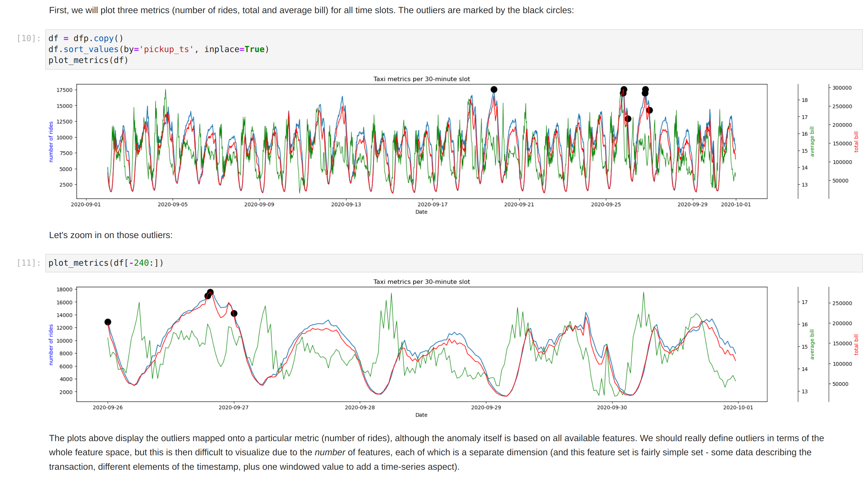Click outlier marker at 2020-09-27 in lower chart
868x480 pixels.
click(234, 314)
